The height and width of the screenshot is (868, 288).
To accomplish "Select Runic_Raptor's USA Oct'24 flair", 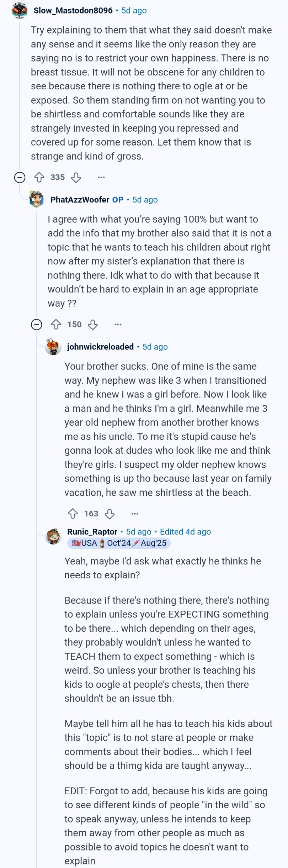I will tap(119, 543).
